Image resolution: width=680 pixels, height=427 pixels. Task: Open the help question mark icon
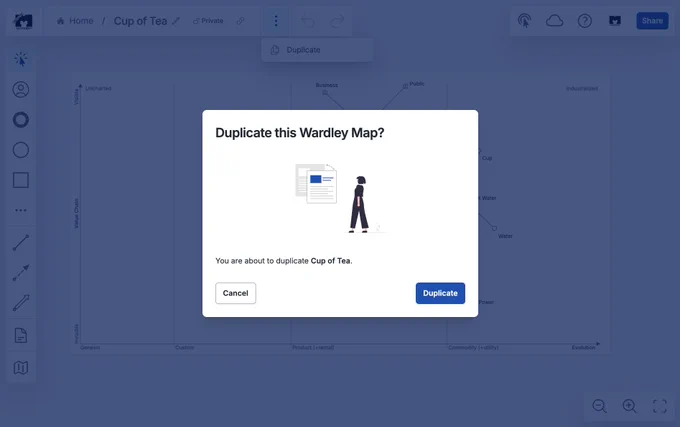585,21
